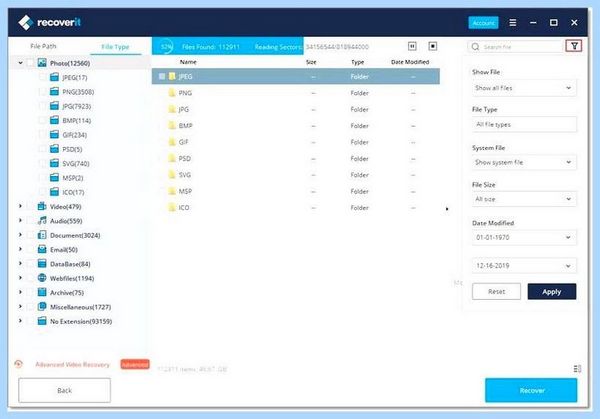
Task: Check the Video(479) checkbox
Action: [x=31, y=206]
